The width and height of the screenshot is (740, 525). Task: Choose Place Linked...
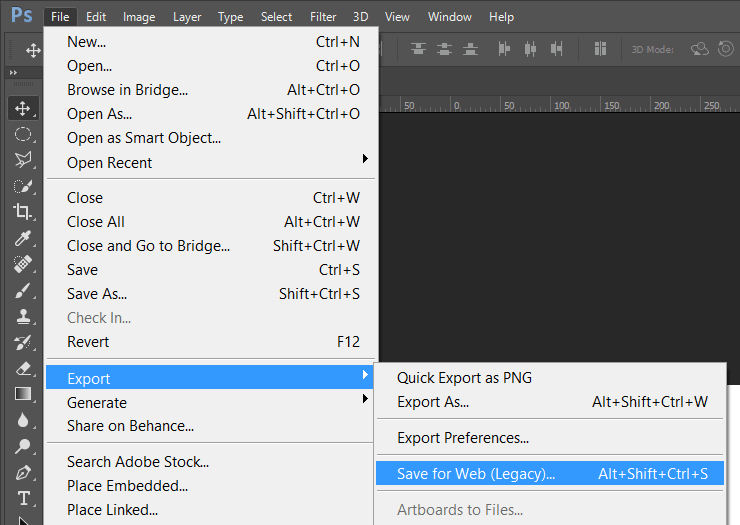click(x=210, y=510)
